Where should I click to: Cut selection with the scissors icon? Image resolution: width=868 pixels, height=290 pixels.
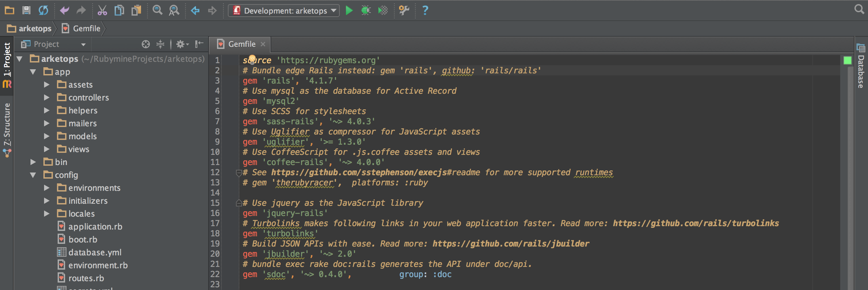pos(102,11)
